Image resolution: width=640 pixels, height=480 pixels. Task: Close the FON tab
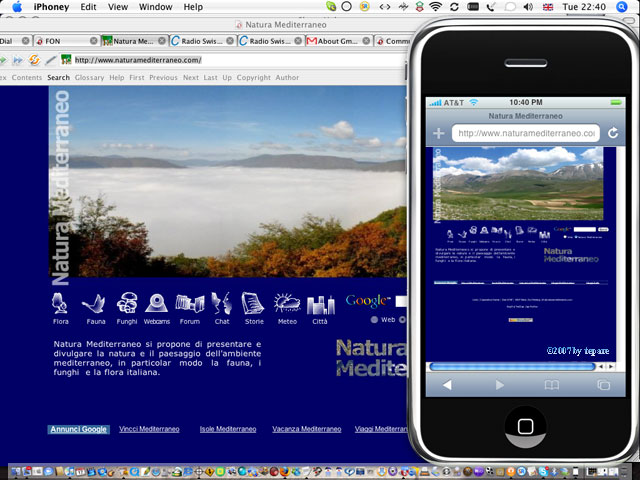coord(93,41)
